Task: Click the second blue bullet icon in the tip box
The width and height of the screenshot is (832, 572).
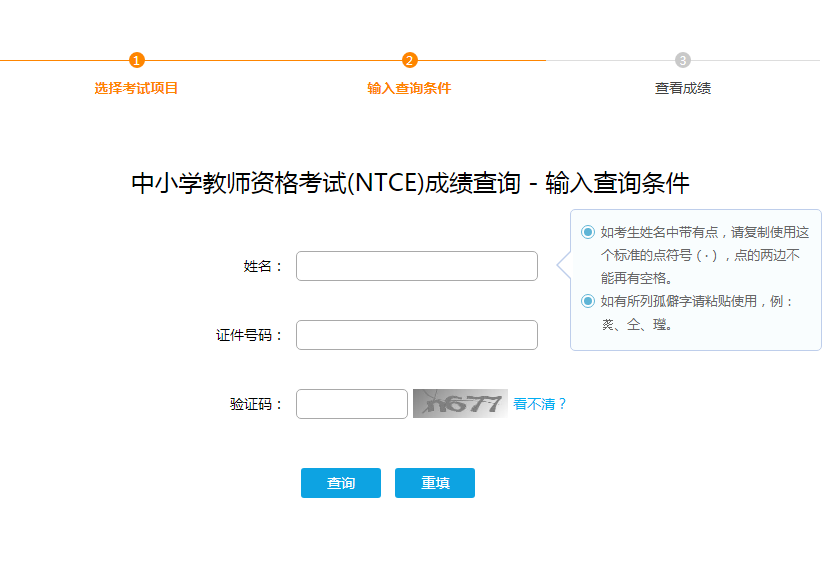Action: (588, 301)
